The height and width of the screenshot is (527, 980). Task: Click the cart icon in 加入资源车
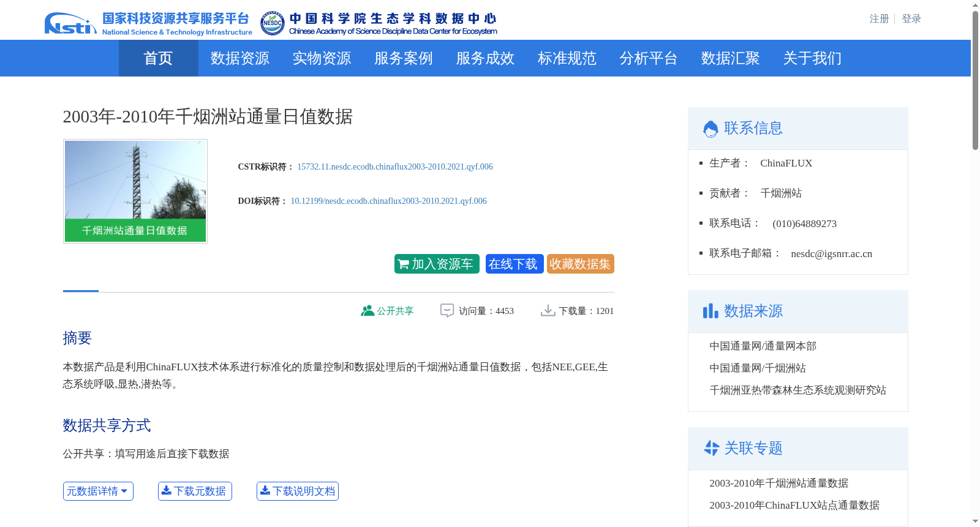[x=404, y=264]
